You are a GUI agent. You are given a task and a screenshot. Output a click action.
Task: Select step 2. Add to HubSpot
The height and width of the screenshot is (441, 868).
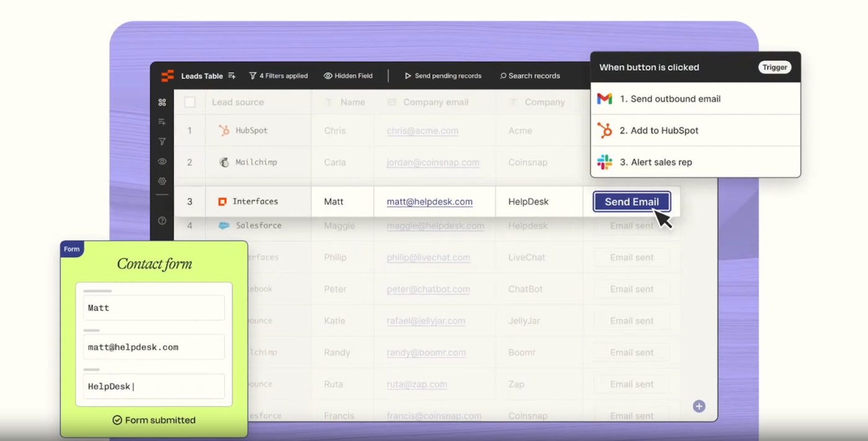pyautogui.click(x=696, y=130)
